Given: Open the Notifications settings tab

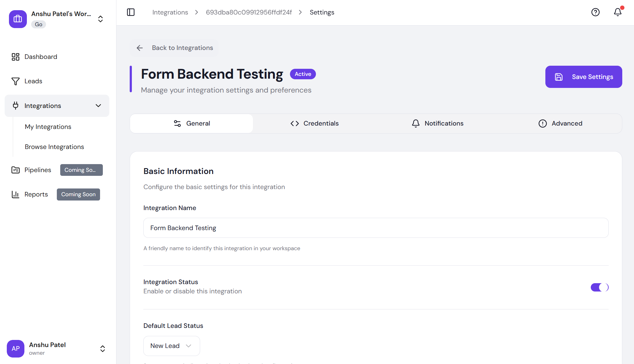Looking at the screenshot, I should [x=437, y=123].
